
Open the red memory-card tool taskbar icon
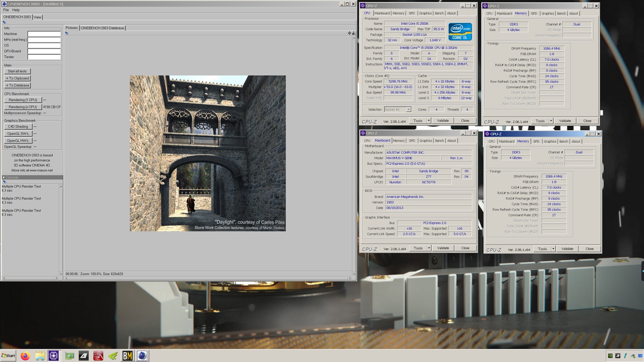(x=98, y=356)
